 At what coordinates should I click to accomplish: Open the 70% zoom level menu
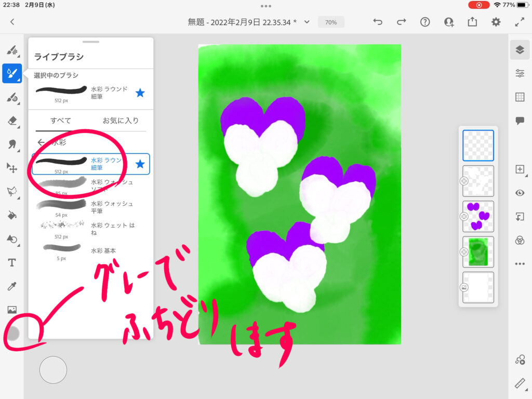(x=331, y=22)
